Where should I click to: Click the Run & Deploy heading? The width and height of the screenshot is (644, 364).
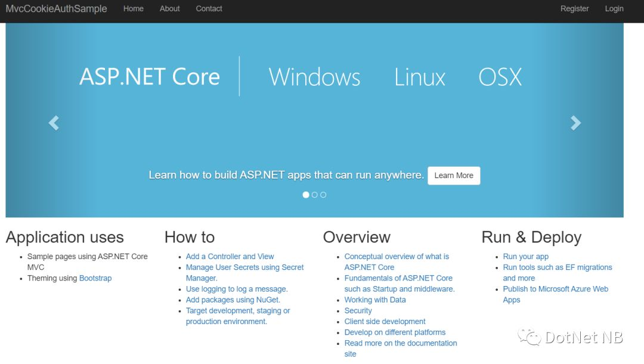pyautogui.click(x=531, y=237)
